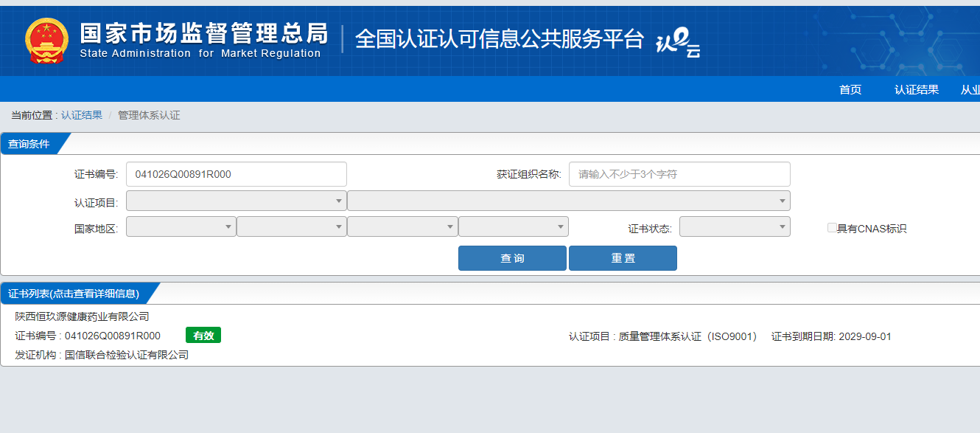Focus the 证书编号 input field
Viewport: 980px width, 433px height.
tap(237, 174)
